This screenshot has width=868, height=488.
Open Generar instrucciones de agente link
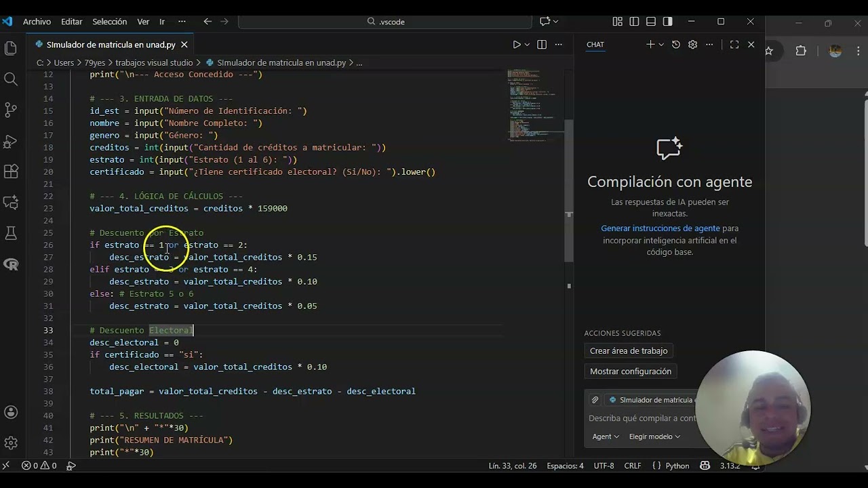660,228
